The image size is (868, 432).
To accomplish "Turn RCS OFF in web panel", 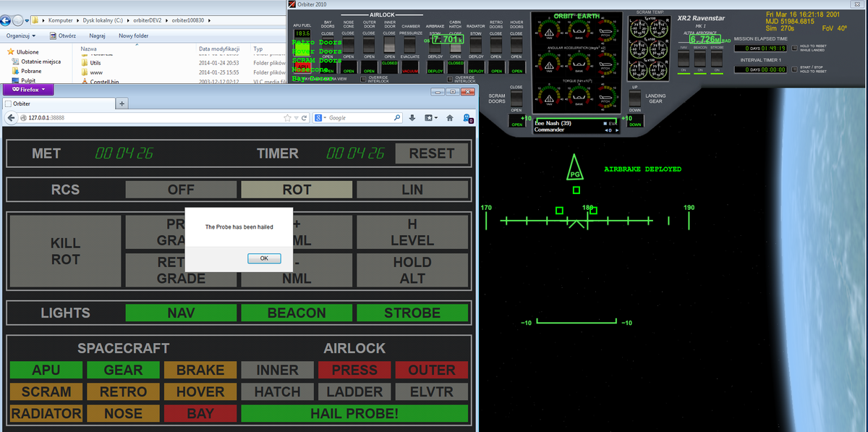I will coord(181,190).
